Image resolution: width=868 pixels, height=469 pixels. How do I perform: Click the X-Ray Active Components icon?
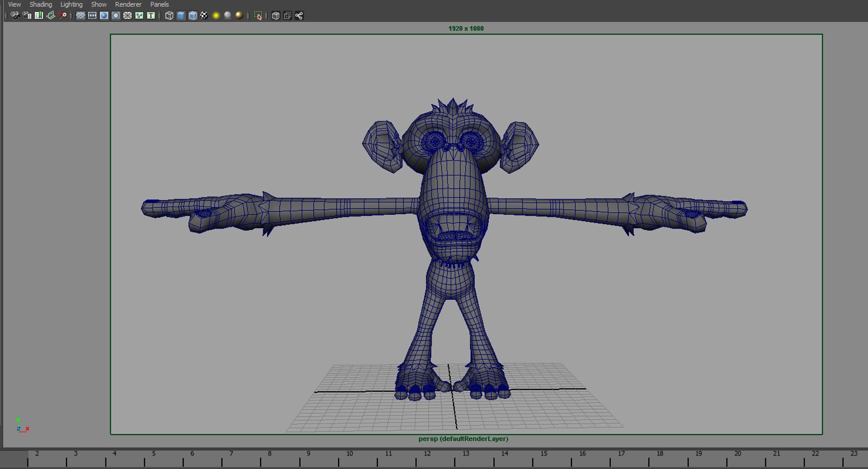pos(287,16)
